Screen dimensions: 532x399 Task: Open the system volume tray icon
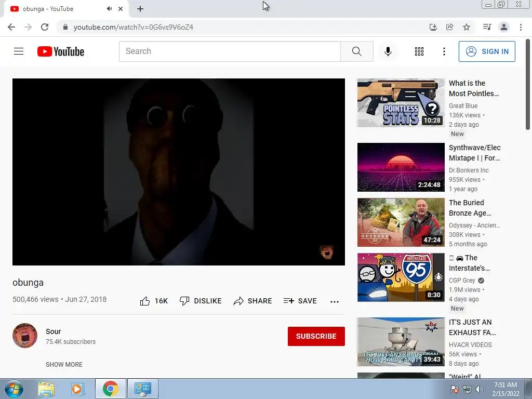point(480,389)
